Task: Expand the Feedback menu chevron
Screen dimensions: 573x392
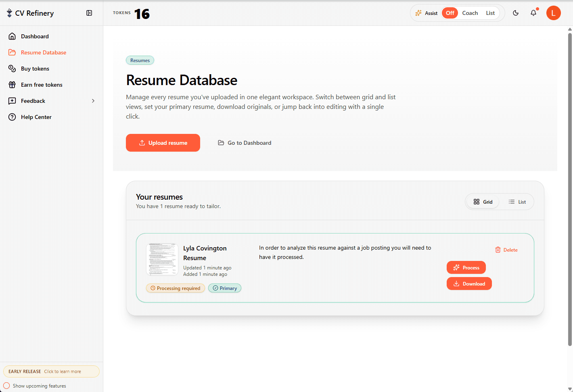Action: pos(93,101)
